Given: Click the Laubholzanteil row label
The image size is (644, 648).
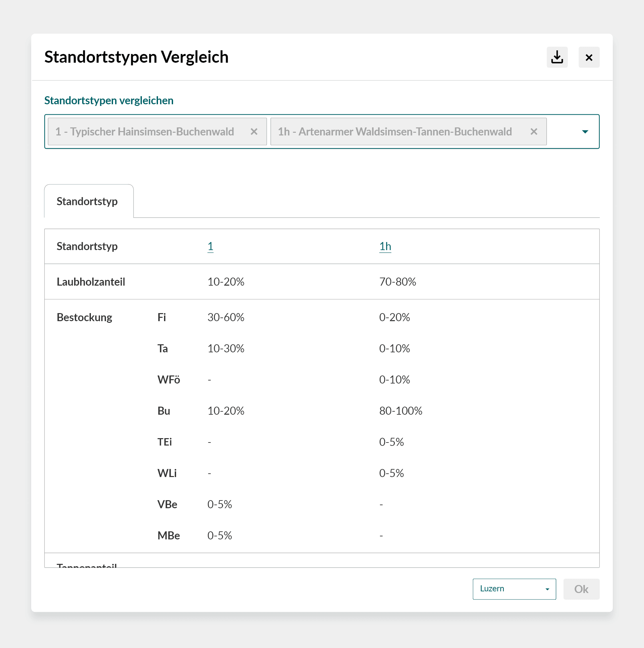Looking at the screenshot, I should tap(91, 282).
